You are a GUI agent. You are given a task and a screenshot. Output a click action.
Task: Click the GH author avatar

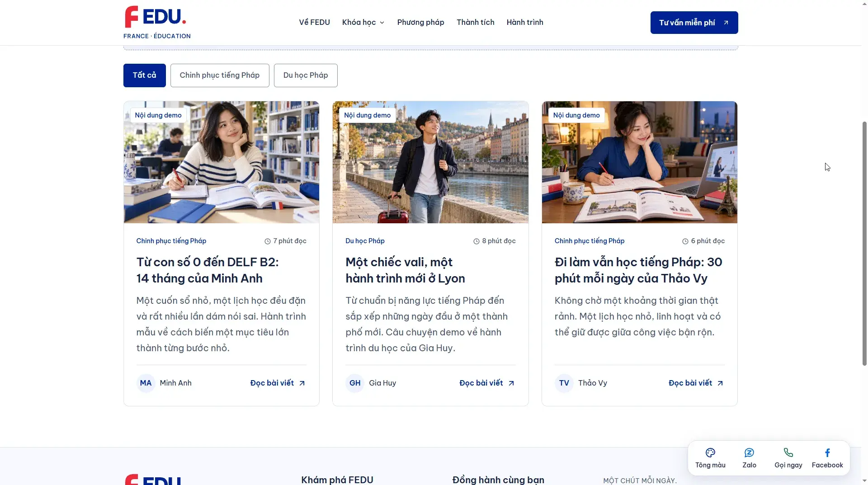(355, 383)
